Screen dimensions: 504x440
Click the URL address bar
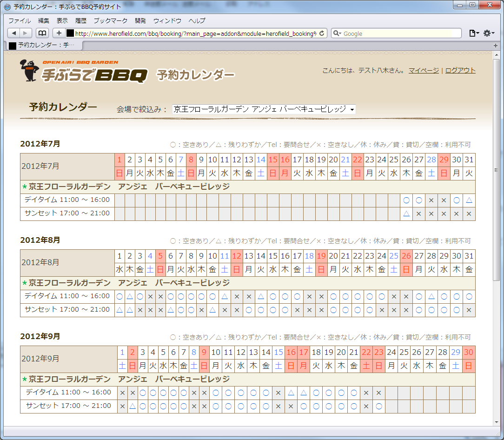click(x=195, y=33)
